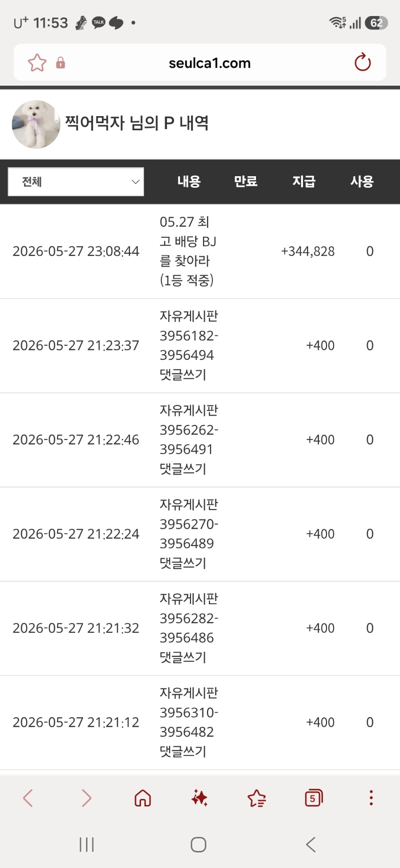Tap the padlock site security icon
This screenshot has width=400, height=868.
(60, 63)
